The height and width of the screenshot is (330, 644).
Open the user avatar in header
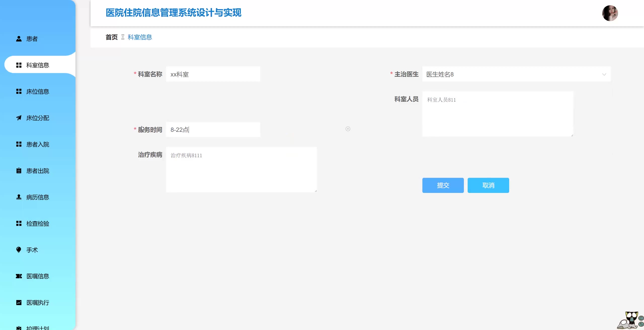coord(610,13)
